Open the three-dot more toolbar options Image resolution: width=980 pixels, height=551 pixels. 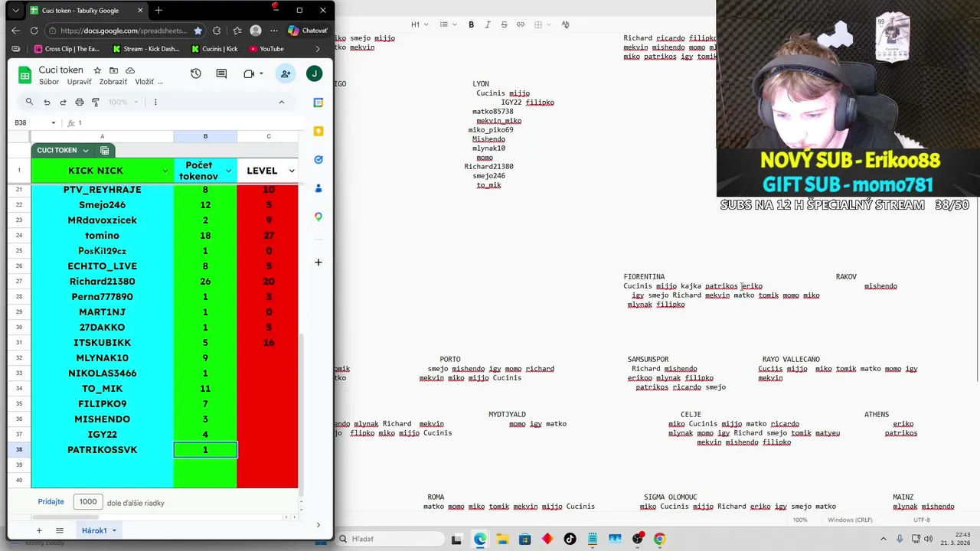tap(155, 102)
